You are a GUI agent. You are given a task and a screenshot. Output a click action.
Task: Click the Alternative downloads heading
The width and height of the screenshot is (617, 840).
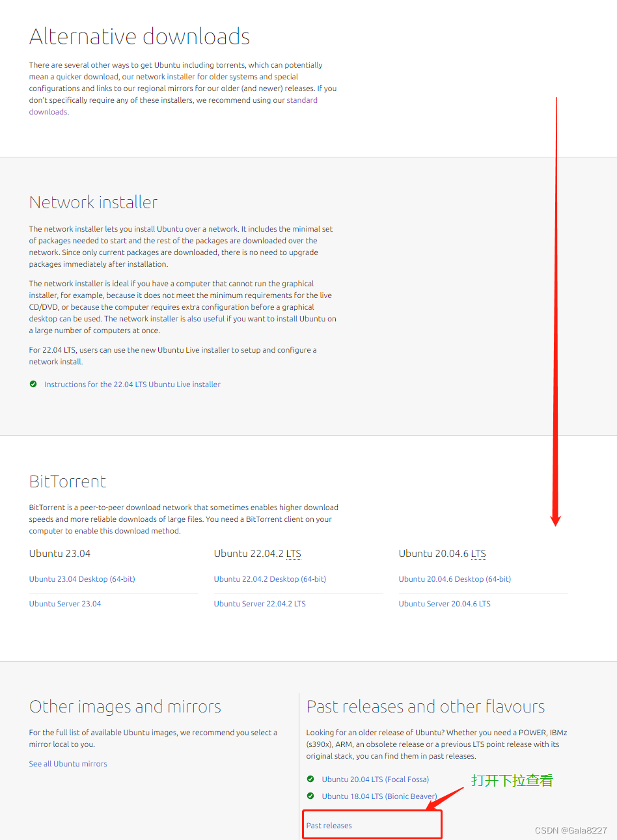pos(140,36)
